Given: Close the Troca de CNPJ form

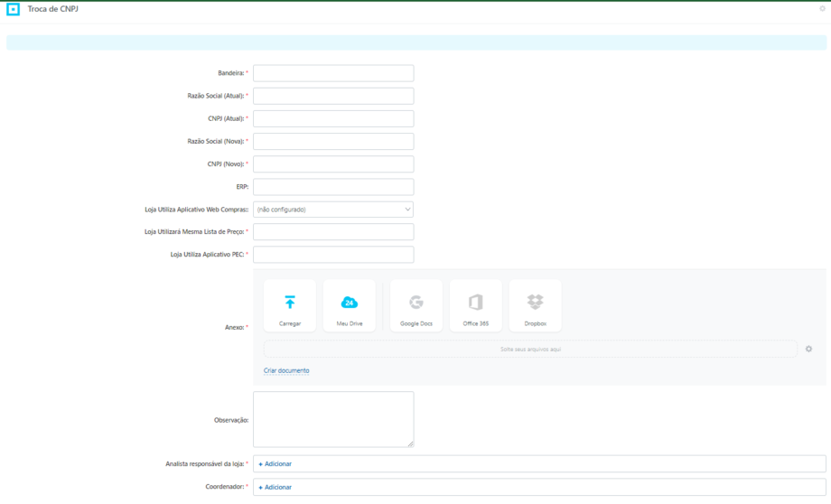Looking at the screenshot, I should pos(822,9).
